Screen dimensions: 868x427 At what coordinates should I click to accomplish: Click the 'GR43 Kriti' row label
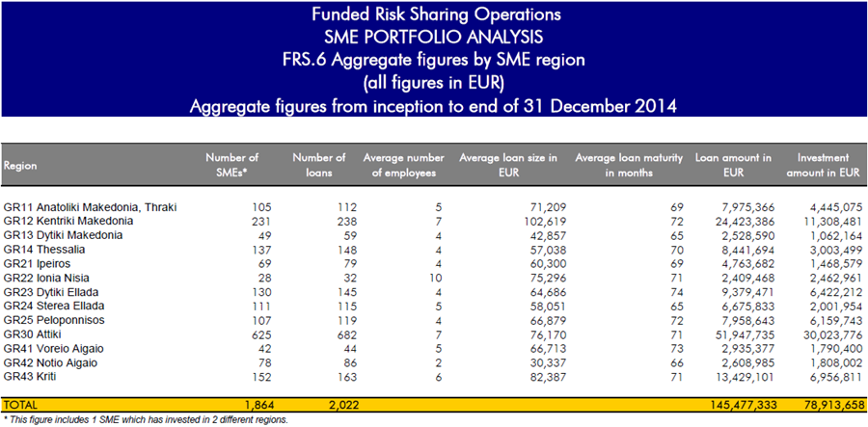(31, 377)
